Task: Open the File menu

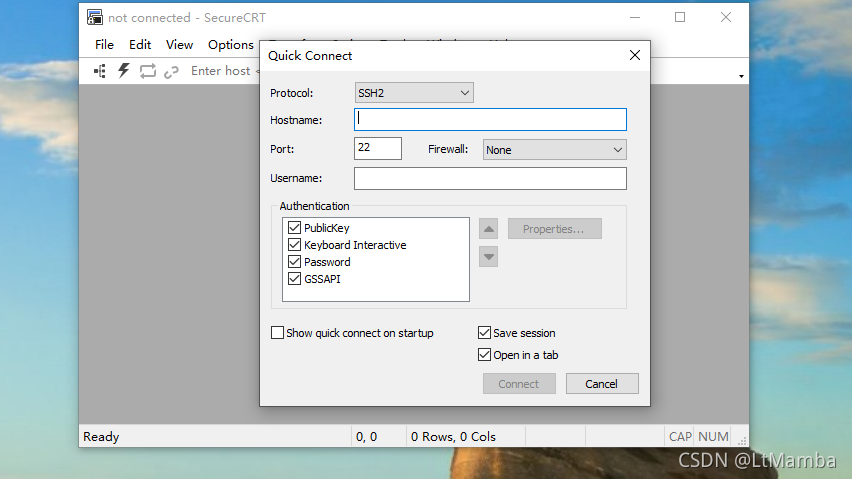Action: (x=104, y=45)
